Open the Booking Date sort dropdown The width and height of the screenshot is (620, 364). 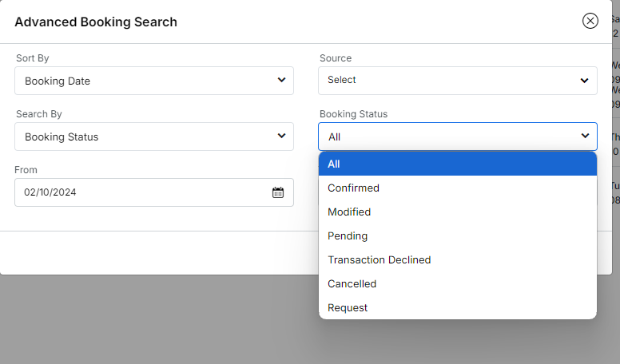[144, 81]
